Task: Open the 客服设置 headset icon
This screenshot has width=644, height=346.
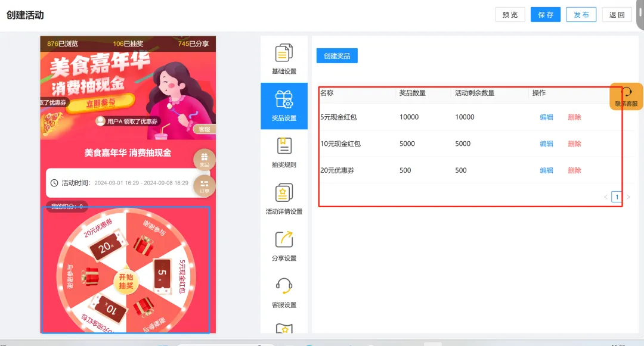Action: [x=284, y=286]
